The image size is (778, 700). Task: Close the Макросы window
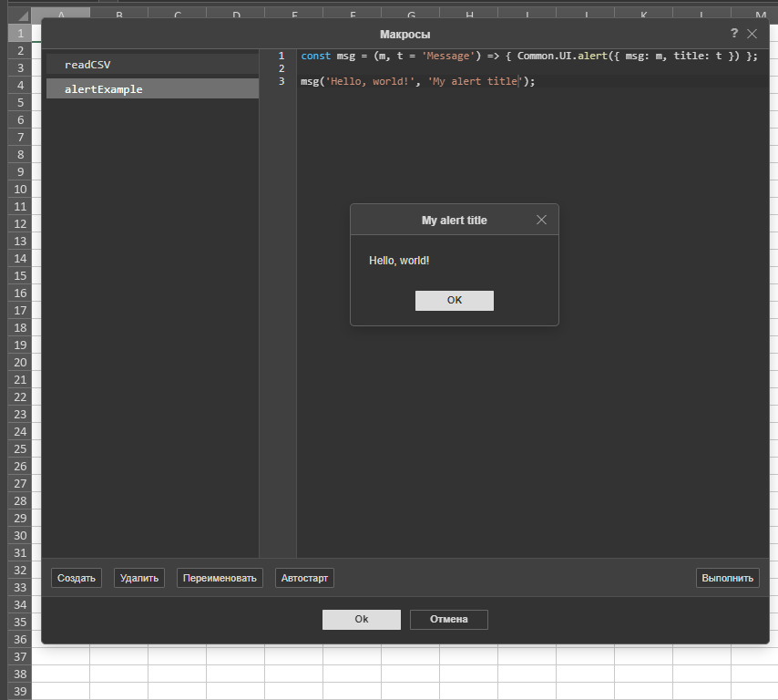point(752,33)
